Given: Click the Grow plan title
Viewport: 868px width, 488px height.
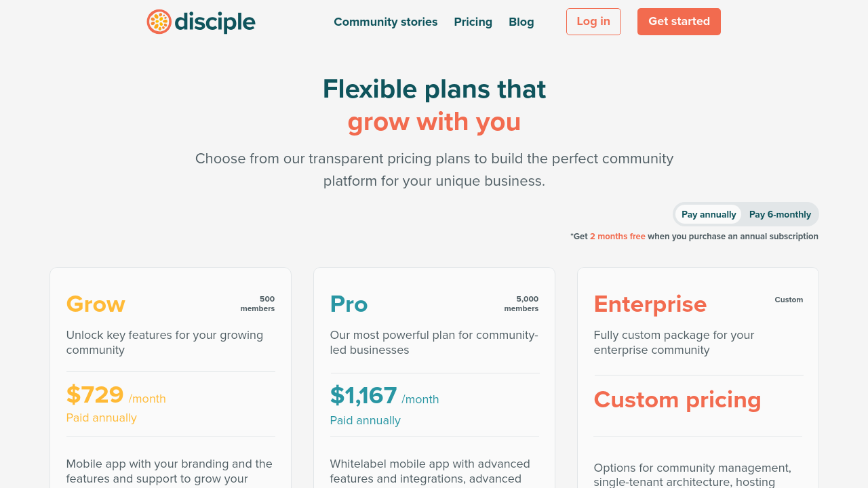Looking at the screenshot, I should 96,304.
